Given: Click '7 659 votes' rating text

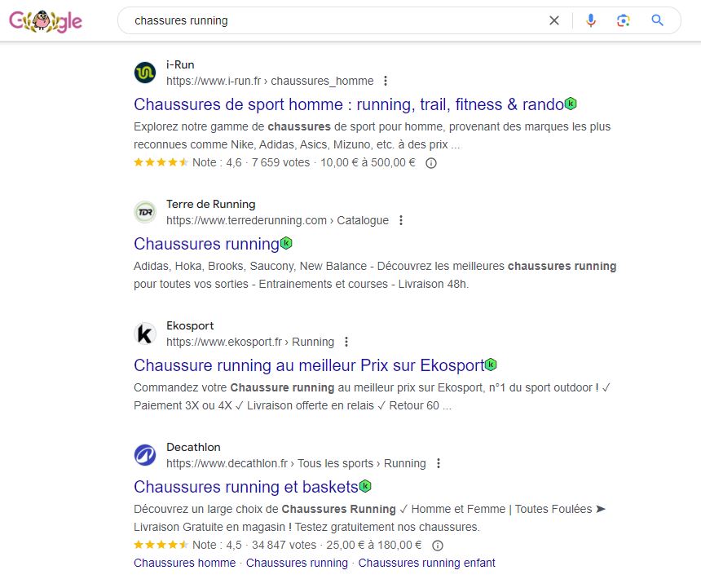Looking at the screenshot, I should pos(280,163).
